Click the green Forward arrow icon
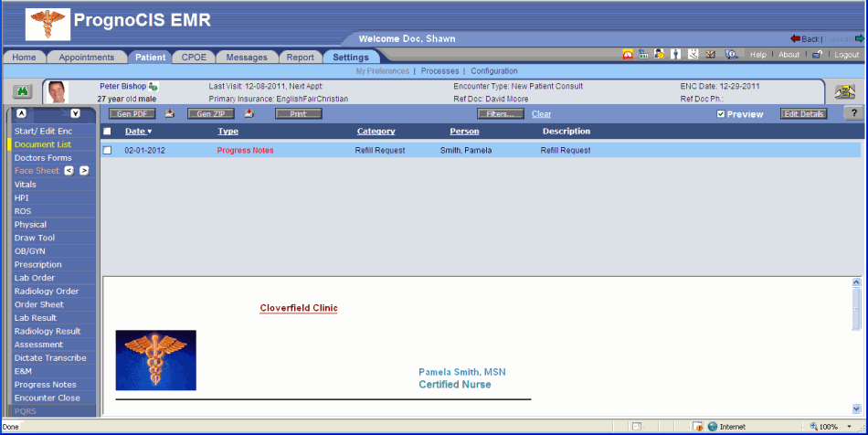The width and height of the screenshot is (868, 435). point(859,38)
